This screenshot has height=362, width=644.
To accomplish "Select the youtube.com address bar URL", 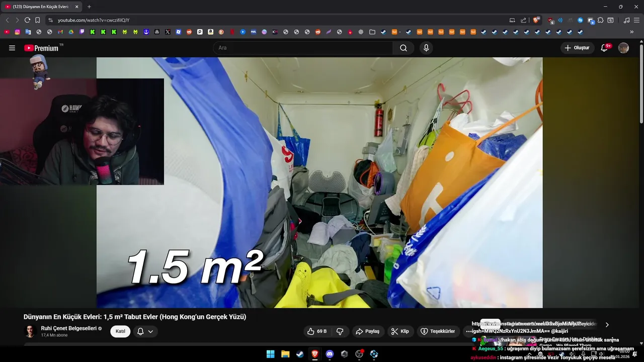I will [x=94, y=20].
